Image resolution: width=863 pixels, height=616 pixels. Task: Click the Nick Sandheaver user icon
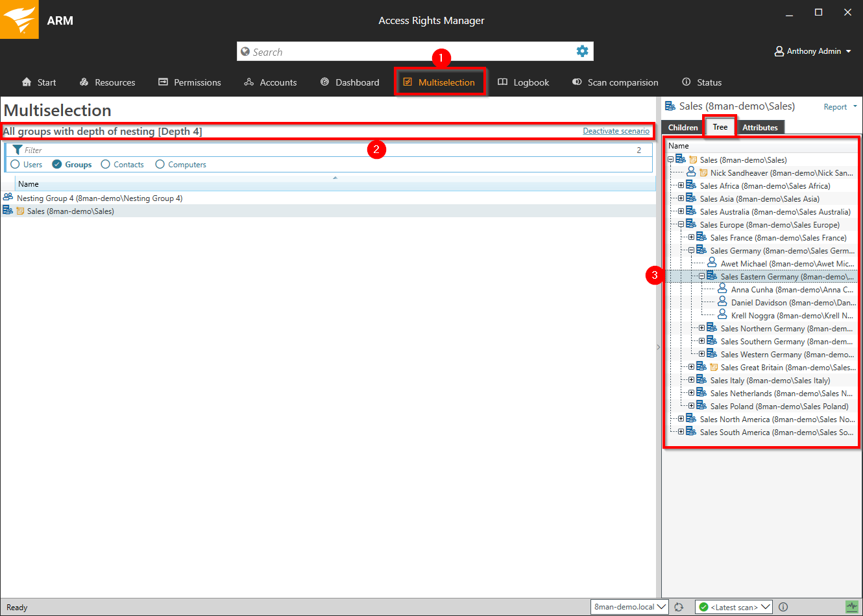click(x=691, y=172)
